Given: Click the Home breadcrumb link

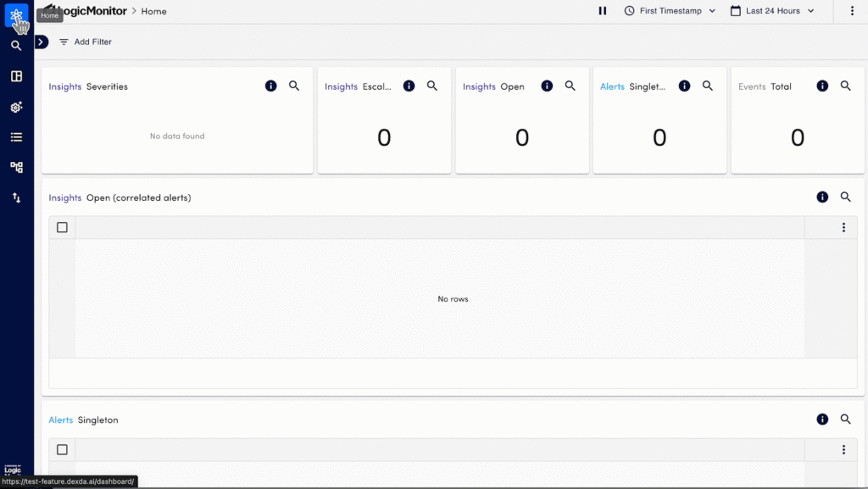Looking at the screenshot, I should (153, 11).
